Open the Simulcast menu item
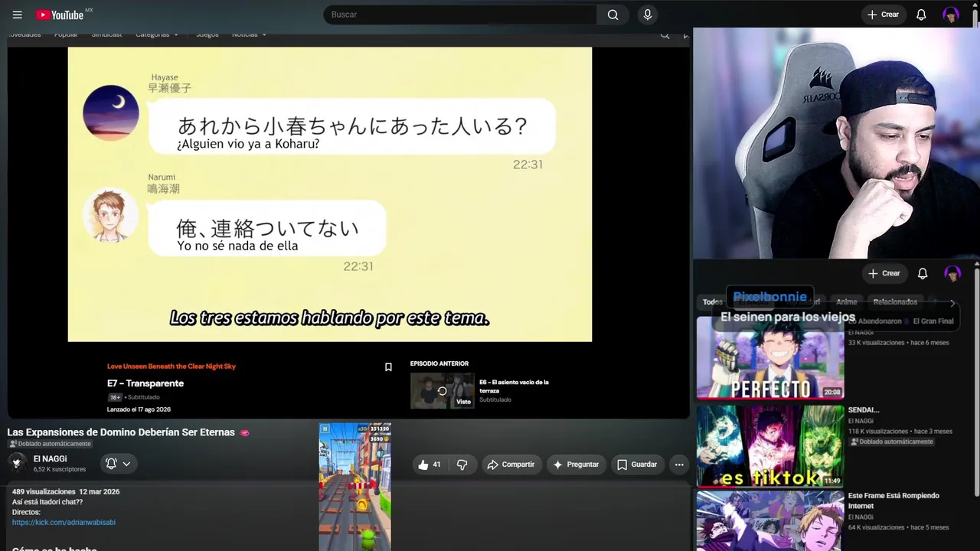The image size is (980, 551). pos(106,34)
